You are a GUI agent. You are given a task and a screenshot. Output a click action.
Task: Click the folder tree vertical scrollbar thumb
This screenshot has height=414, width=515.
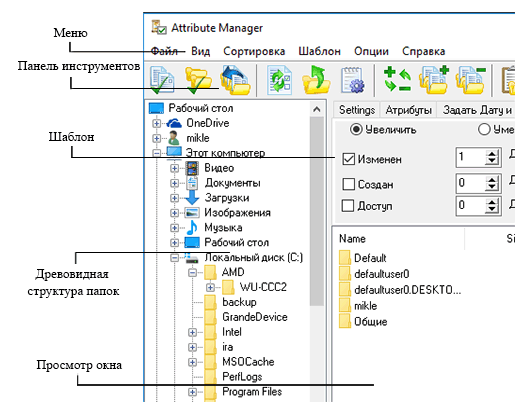pyautogui.click(x=316, y=211)
